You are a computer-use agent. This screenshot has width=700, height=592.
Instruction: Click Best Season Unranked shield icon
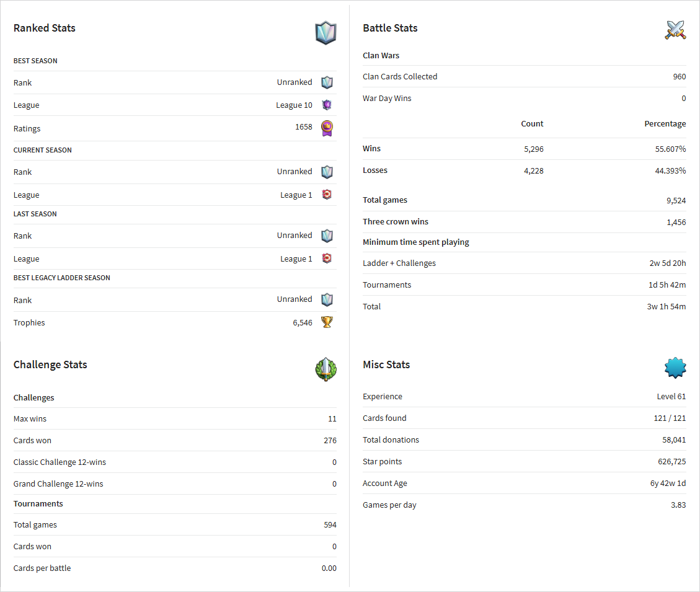pyautogui.click(x=327, y=82)
